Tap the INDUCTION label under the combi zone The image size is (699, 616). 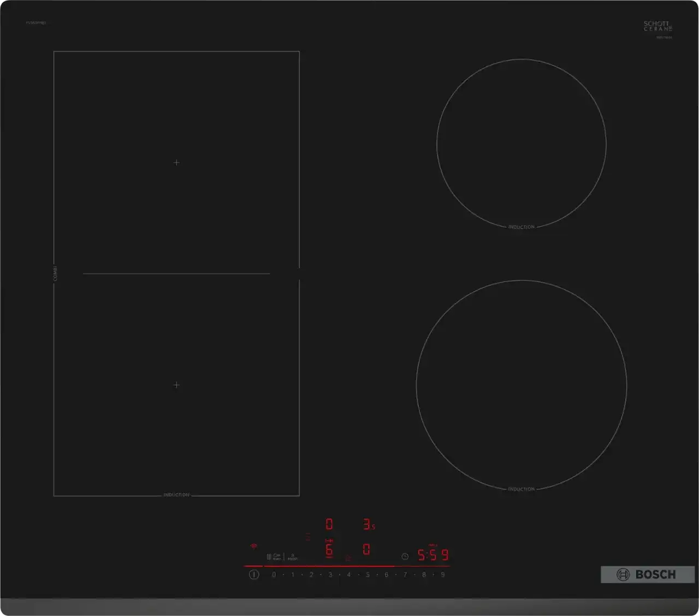pos(176,495)
